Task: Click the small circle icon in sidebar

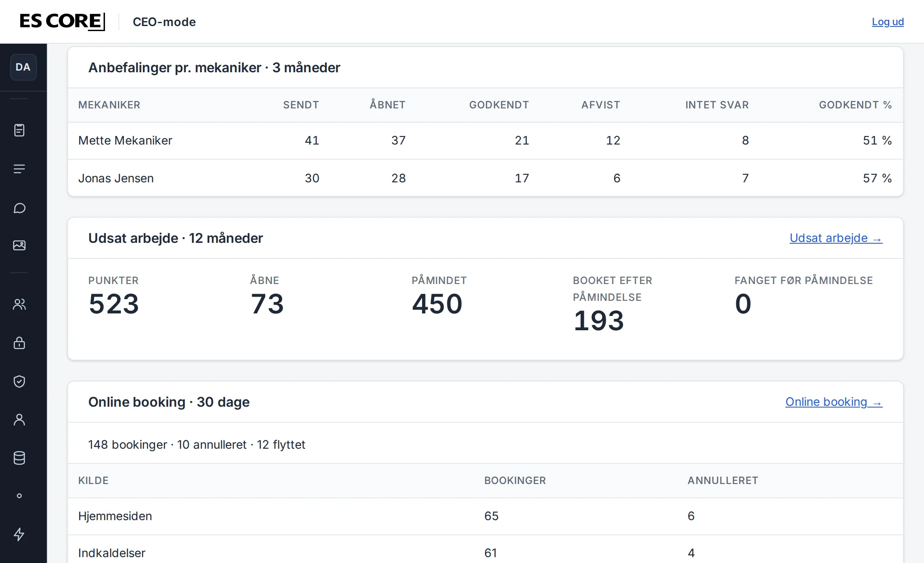Action: [x=19, y=496]
